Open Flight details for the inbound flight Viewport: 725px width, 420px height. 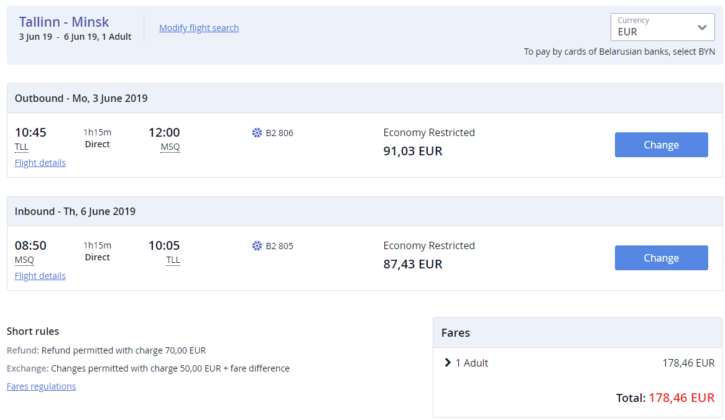40,276
